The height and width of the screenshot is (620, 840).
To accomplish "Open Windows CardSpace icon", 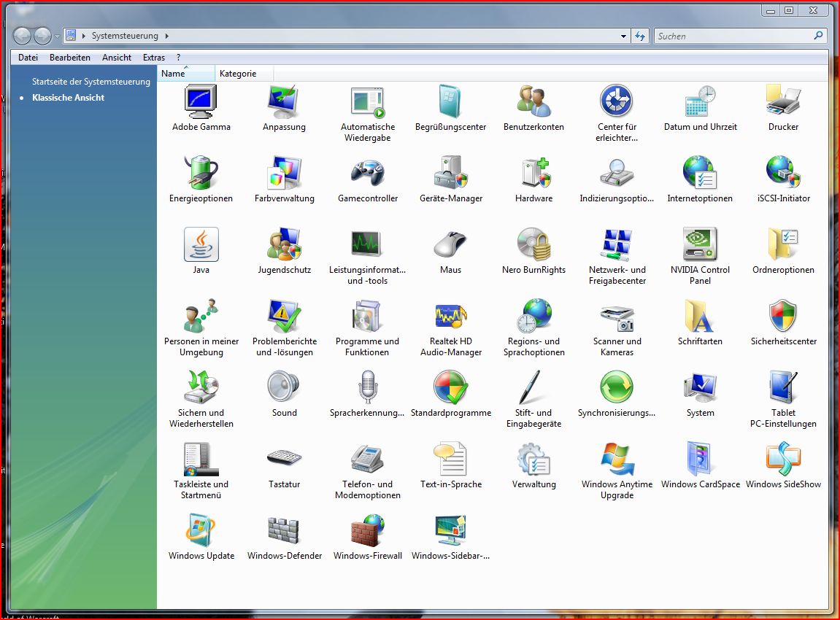I will 700,458.
